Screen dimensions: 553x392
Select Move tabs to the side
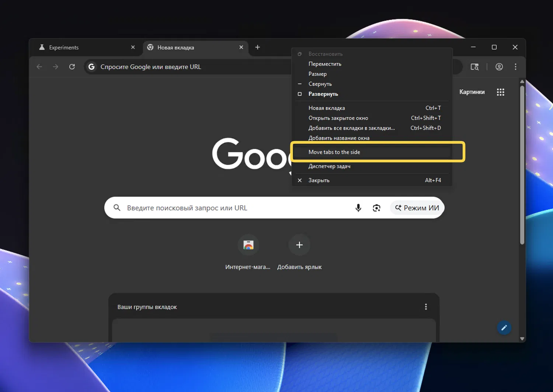click(x=372, y=152)
